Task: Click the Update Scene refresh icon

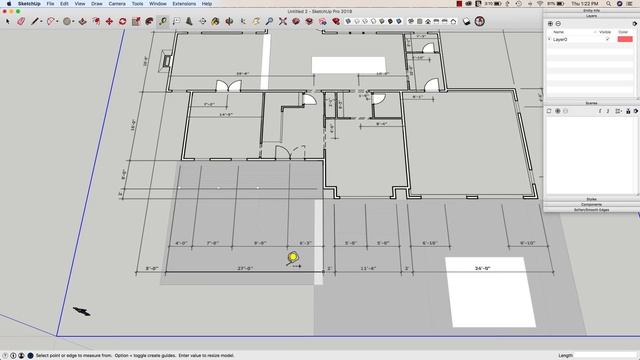Action: click(549, 111)
